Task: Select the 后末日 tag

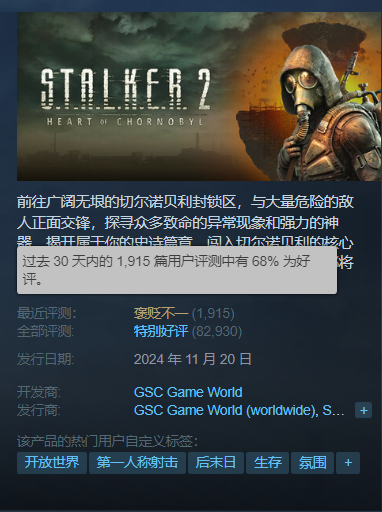Action: 216,463
